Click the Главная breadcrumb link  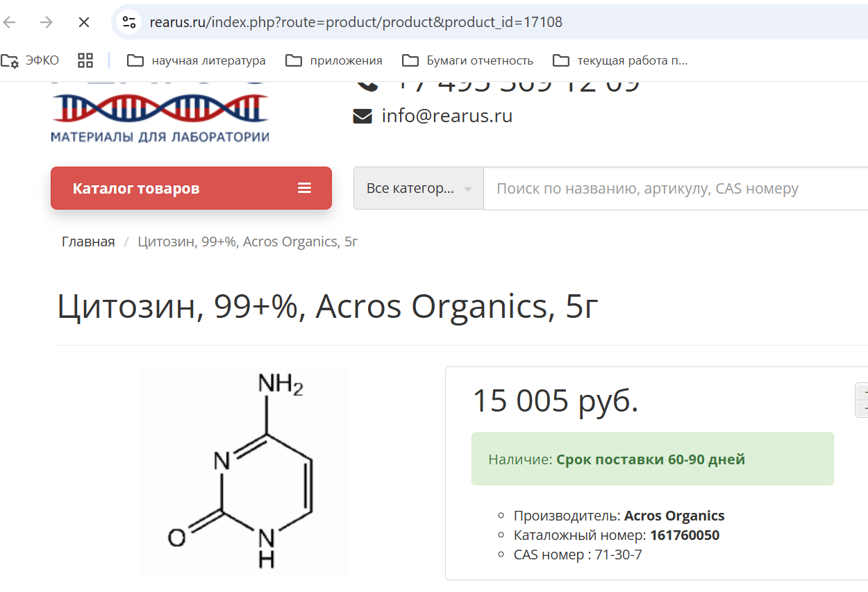point(88,242)
